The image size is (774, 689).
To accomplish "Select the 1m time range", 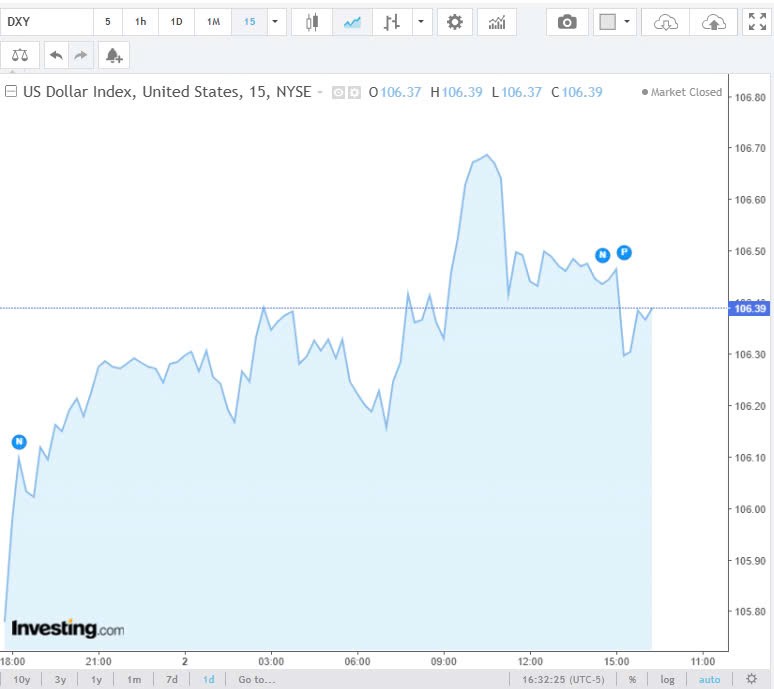I will point(134,680).
